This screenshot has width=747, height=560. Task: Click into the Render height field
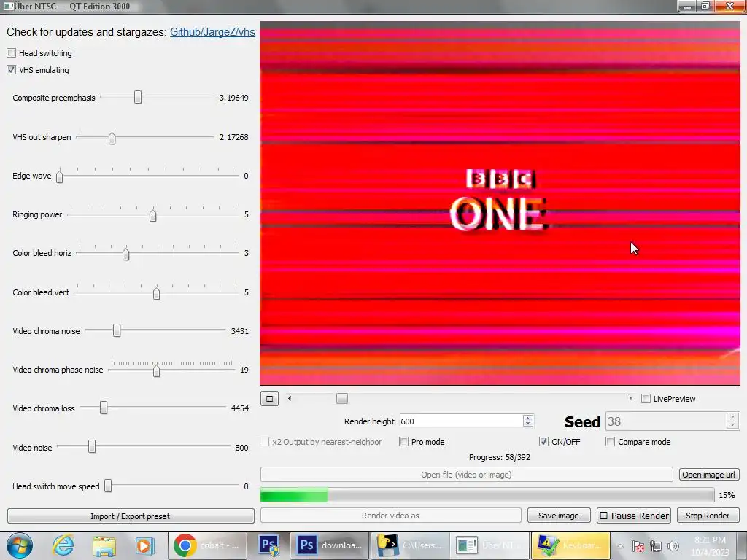[461, 421]
